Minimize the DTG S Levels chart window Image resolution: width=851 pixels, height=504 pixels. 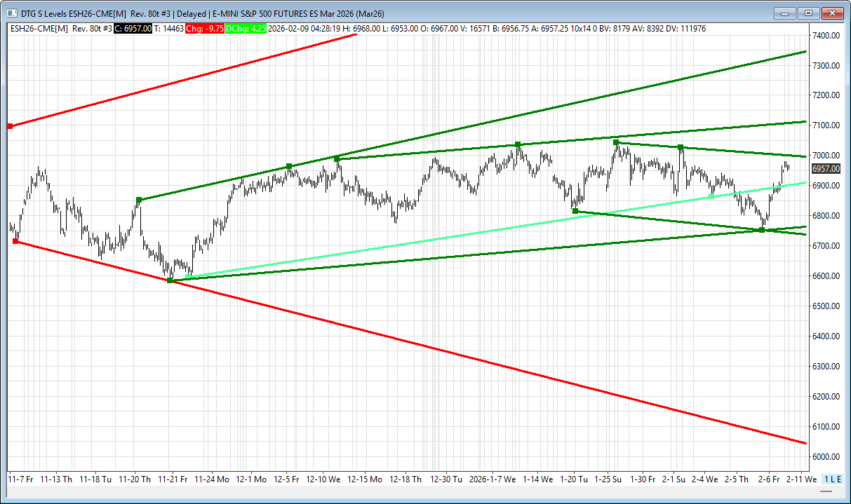[x=786, y=13]
